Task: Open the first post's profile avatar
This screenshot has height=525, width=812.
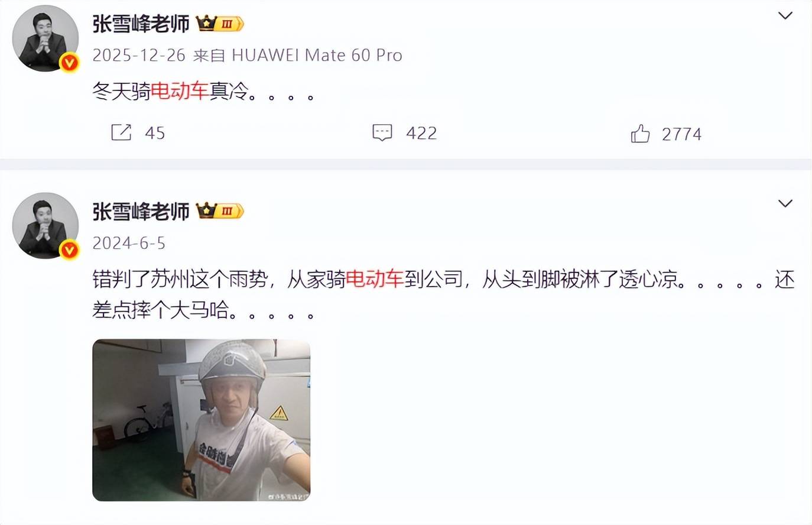Action: click(46, 38)
